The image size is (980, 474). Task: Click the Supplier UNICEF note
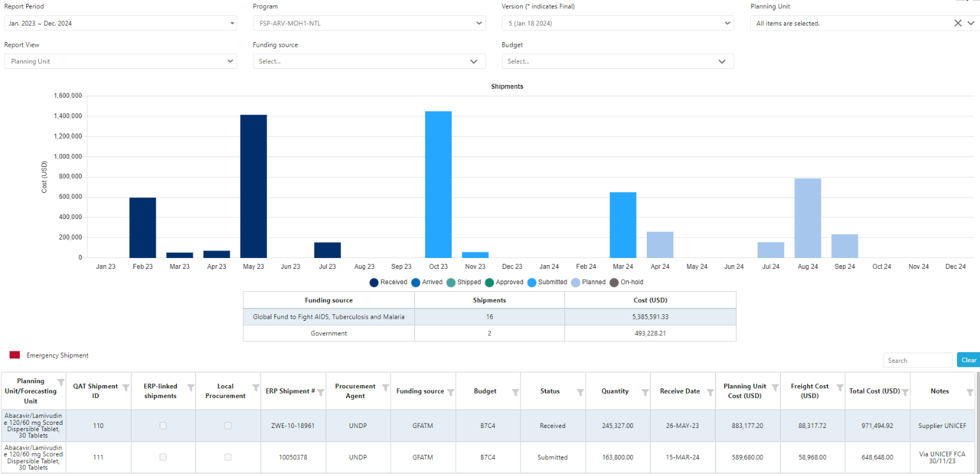coord(942,425)
